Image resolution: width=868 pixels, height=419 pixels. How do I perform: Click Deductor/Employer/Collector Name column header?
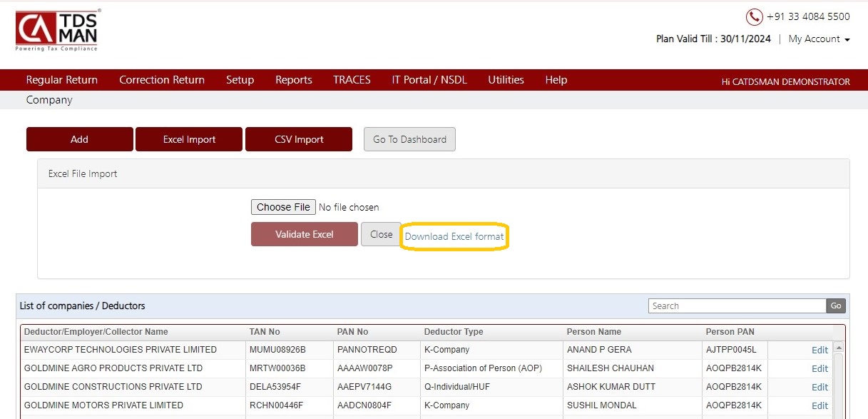pyautogui.click(x=96, y=332)
